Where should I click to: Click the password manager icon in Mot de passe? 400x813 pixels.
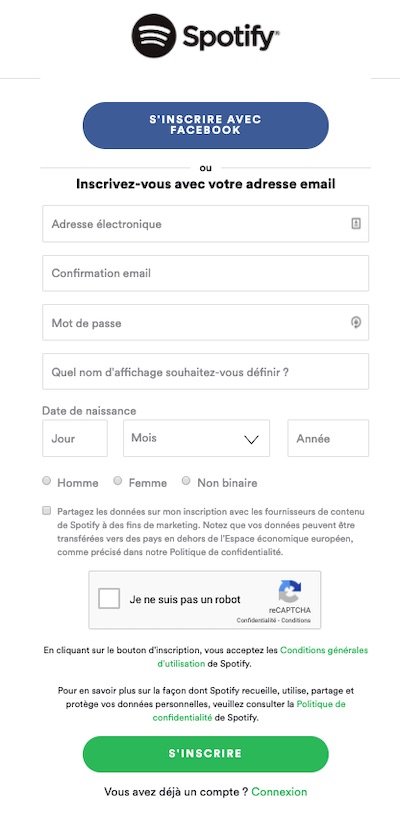point(356,322)
